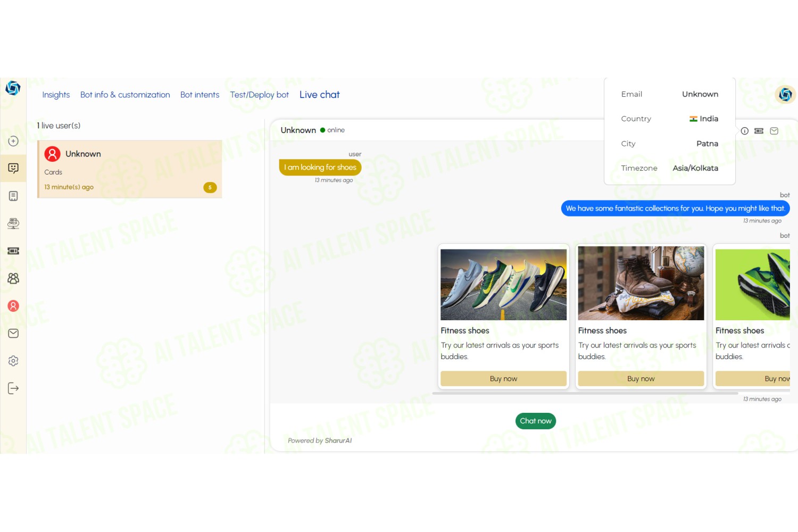The height and width of the screenshot is (532, 798).
Task: Click the red user profile sidebar icon
Action: point(13,306)
